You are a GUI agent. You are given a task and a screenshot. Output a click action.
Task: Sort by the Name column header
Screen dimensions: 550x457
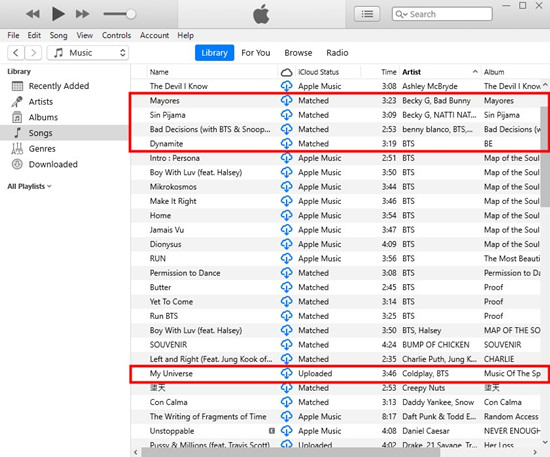click(159, 72)
